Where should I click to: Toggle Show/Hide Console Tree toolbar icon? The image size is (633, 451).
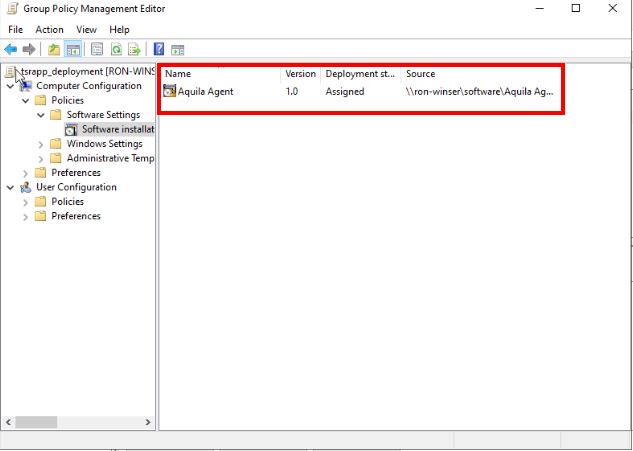pos(73,49)
